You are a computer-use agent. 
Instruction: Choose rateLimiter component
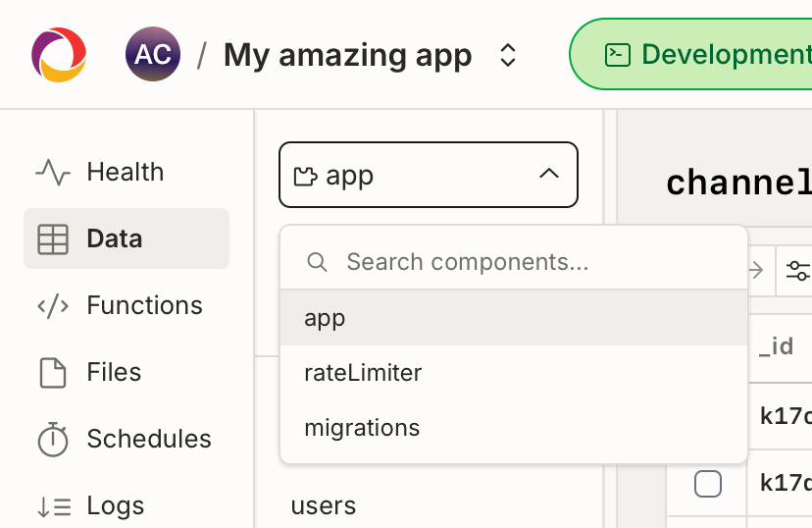[514, 373]
